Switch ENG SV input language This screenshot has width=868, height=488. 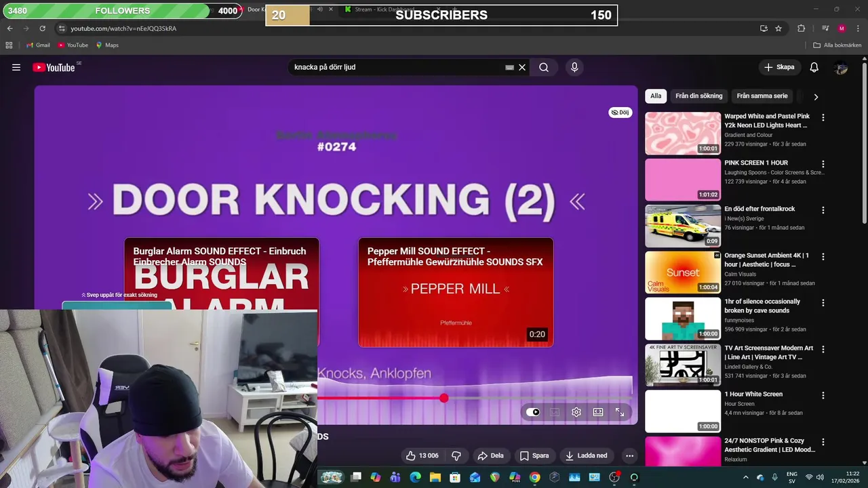coord(792,477)
